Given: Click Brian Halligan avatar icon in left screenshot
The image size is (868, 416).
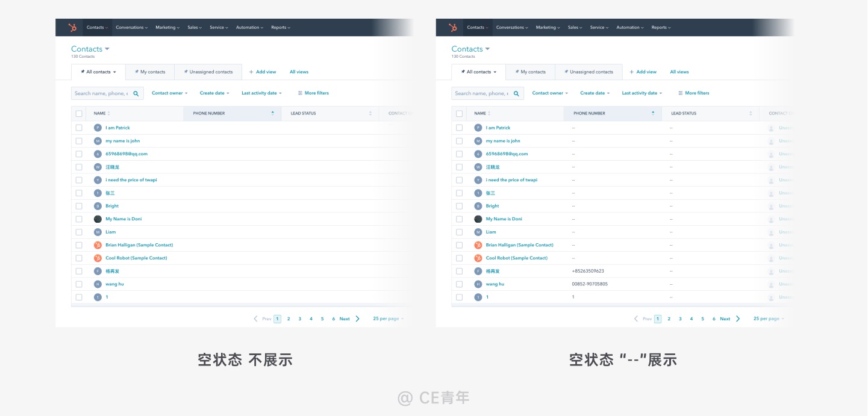Looking at the screenshot, I should click(98, 245).
